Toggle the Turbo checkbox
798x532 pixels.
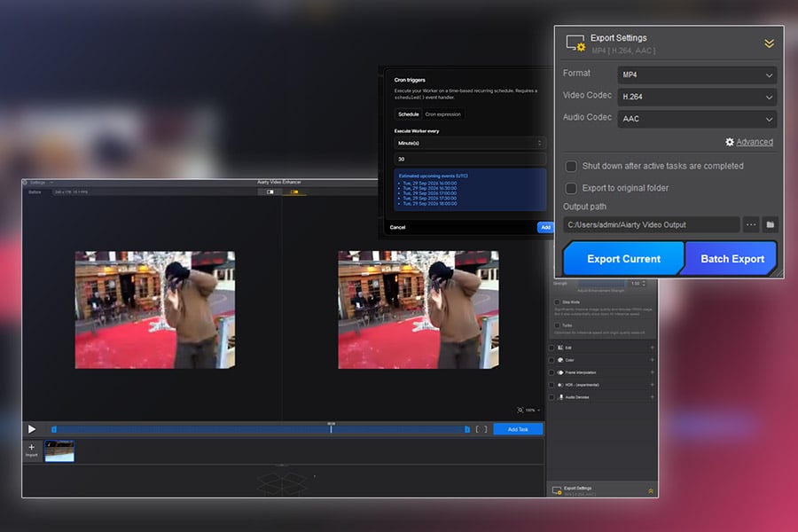[x=558, y=325]
